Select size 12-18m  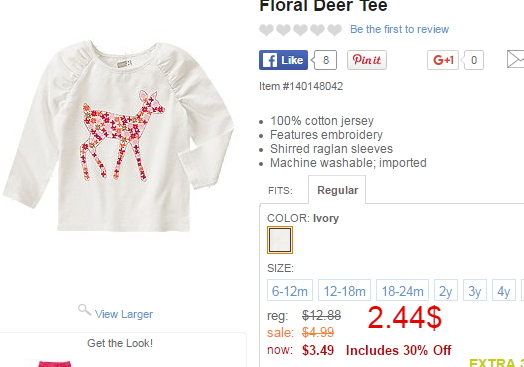(x=344, y=290)
